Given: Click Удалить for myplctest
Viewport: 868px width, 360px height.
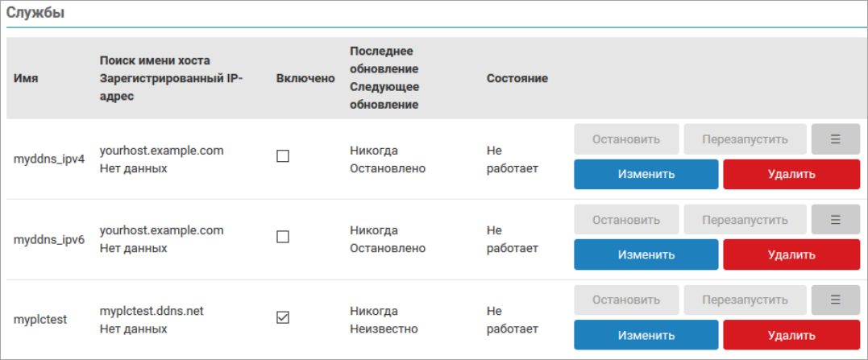Looking at the screenshot, I should [x=791, y=335].
